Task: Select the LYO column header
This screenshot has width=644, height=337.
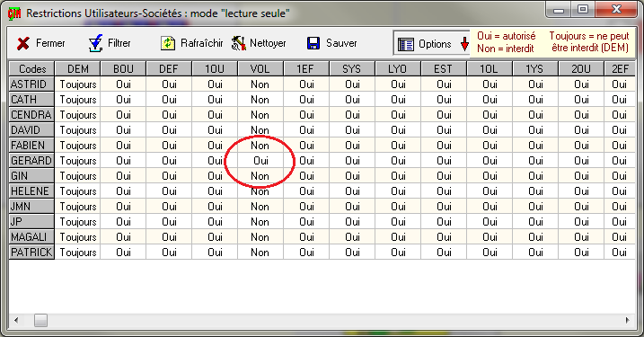Action: 398,68
